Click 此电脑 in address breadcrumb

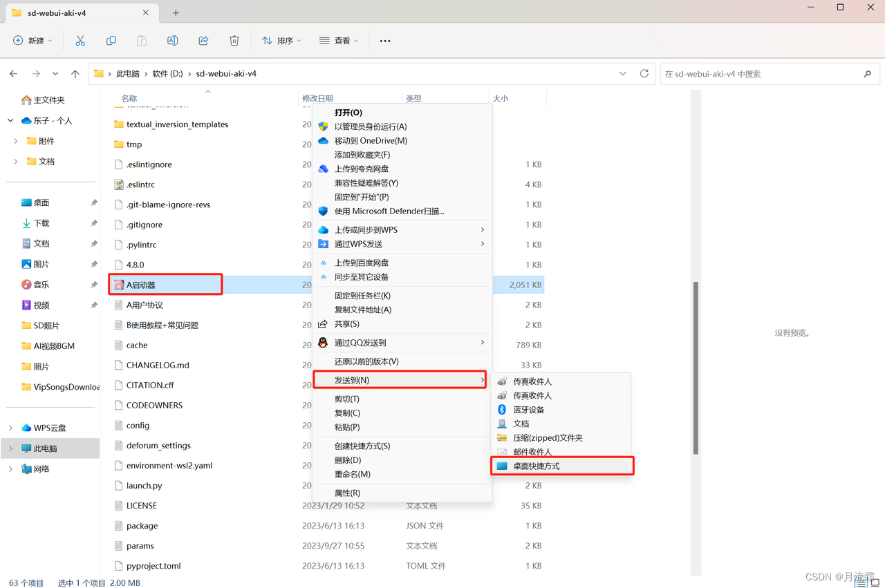[x=128, y=73]
